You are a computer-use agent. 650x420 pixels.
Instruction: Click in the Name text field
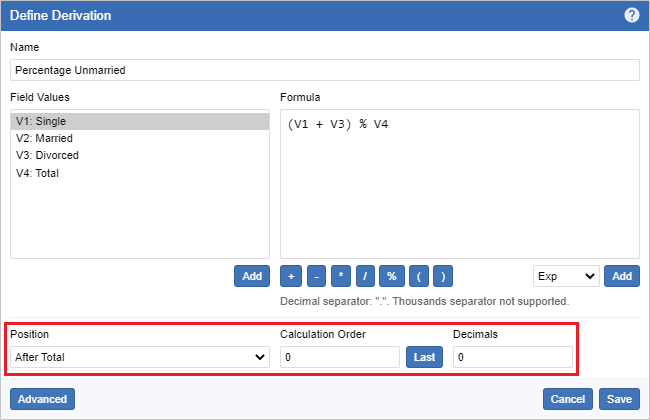click(x=325, y=70)
